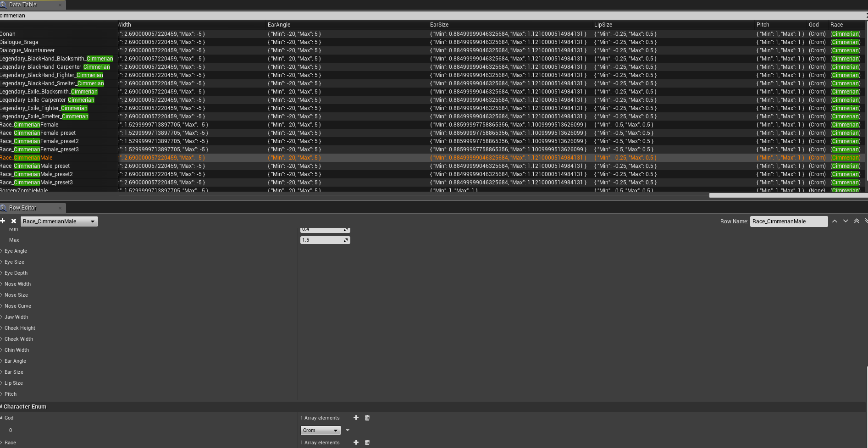The image size is (868, 448).
Task: Expand the Nose Size property
Action: pyautogui.click(x=1, y=295)
